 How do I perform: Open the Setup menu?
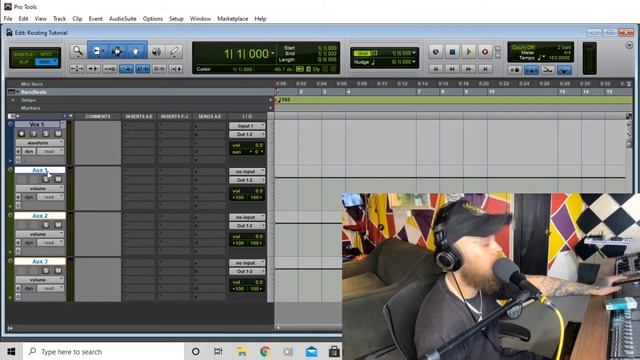[x=176, y=19]
